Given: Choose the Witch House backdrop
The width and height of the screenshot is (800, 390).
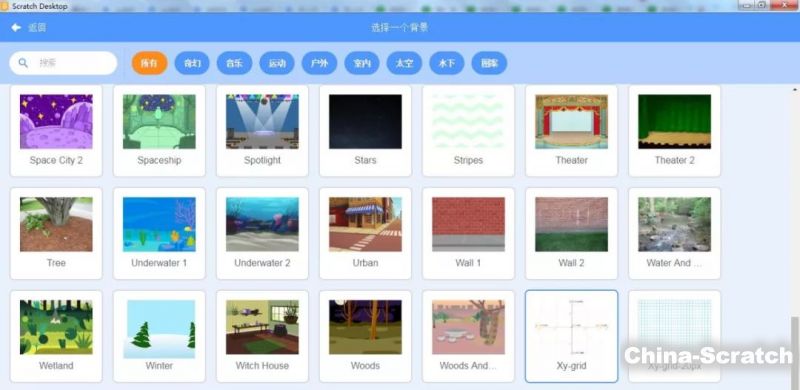Looking at the screenshot, I should (x=262, y=336).
